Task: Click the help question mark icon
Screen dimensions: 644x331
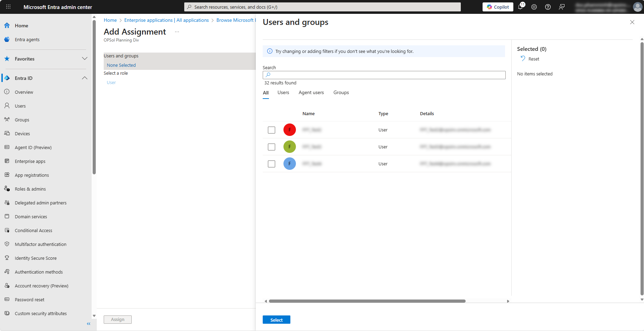Action: (x=548, y=7)
